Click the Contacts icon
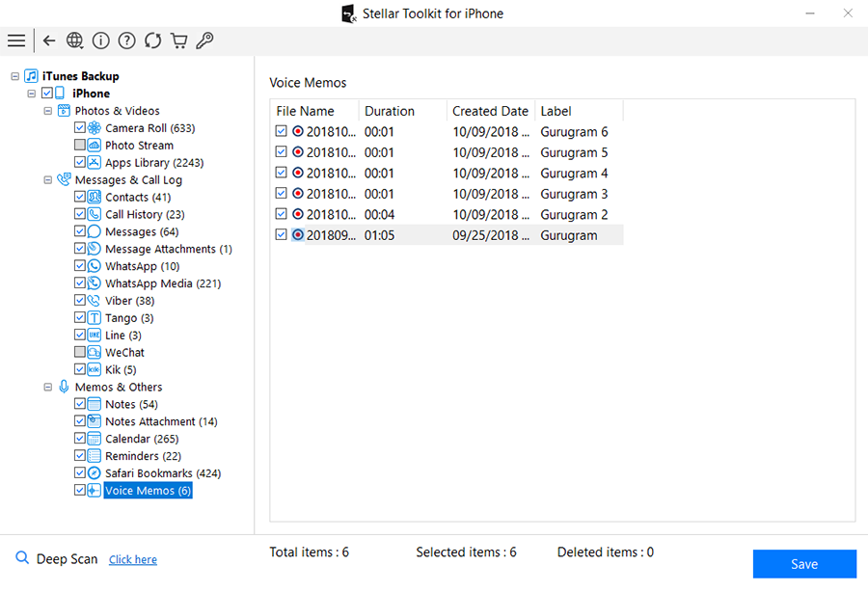Viewport: 868px width, 592px height. (95, 197)
